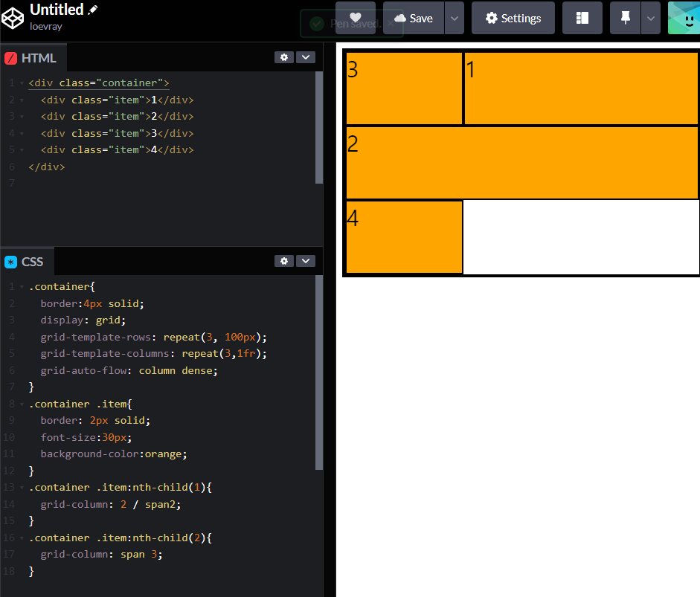The width and height of the screenshot is (700, 597).
Task: Expand the Save options dropdown arrow
Action: pyautogui.click(x=455, y=18)
